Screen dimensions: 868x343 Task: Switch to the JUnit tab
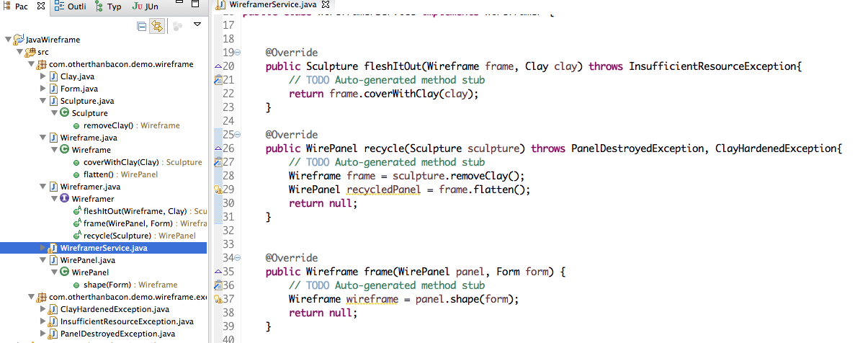[x=146, y=6]
